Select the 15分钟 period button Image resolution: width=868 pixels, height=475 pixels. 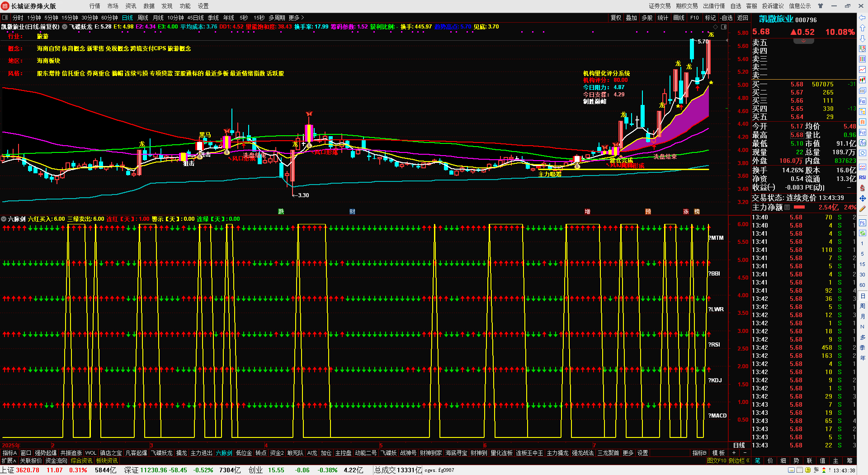[70, 18]
